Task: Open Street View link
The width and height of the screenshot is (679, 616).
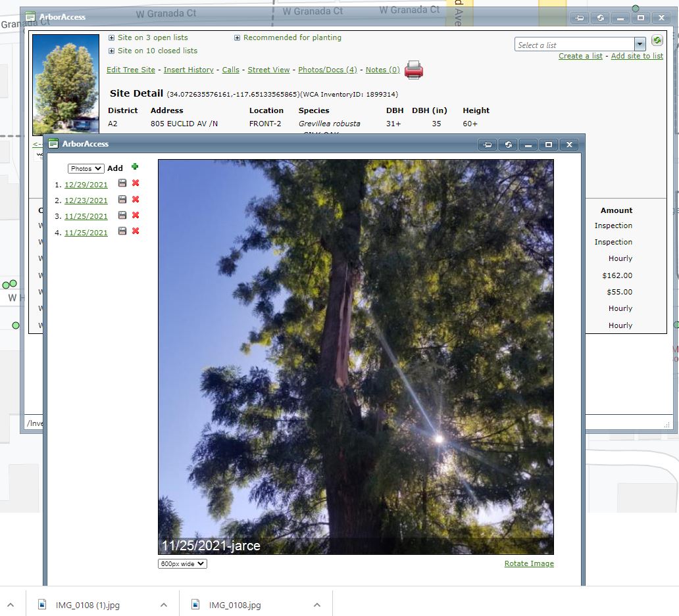Action: 268,70
